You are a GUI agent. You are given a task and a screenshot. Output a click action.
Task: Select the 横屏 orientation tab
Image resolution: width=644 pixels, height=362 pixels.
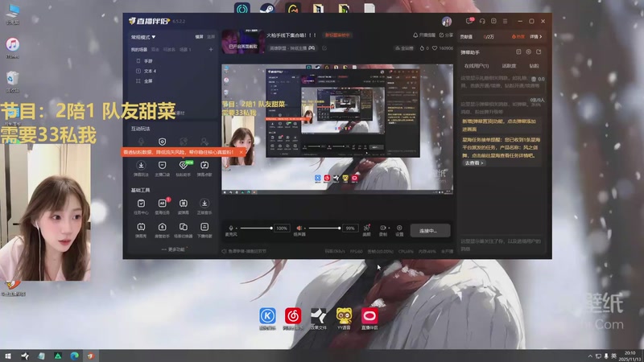(x=199, y=36)
